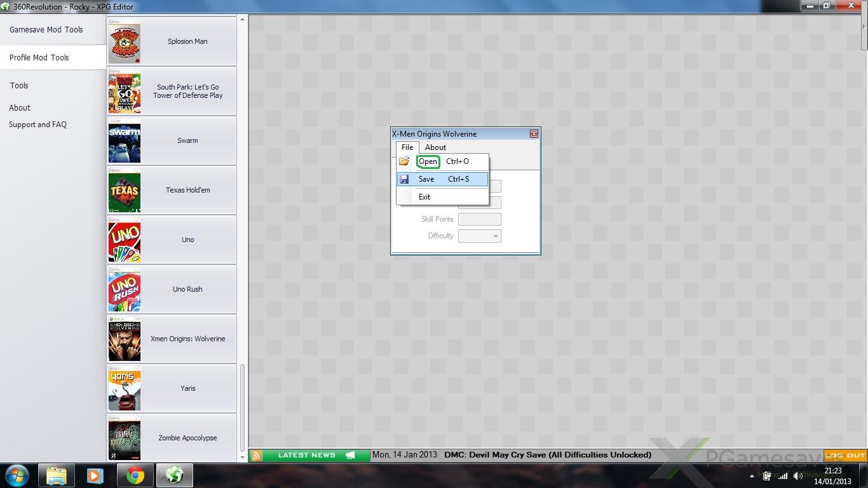
Task: Expand the Difficulty dropdown
Action: point(496,236)
